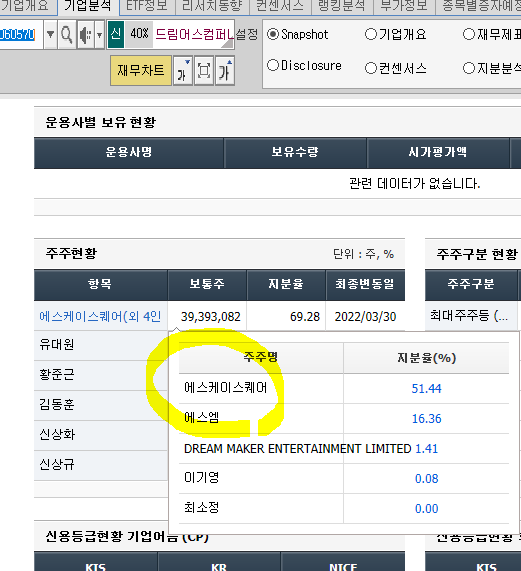This screenshot has height=571, width=521.
Task: Click 이기영 in the popup list
Action: click(202, 478)
